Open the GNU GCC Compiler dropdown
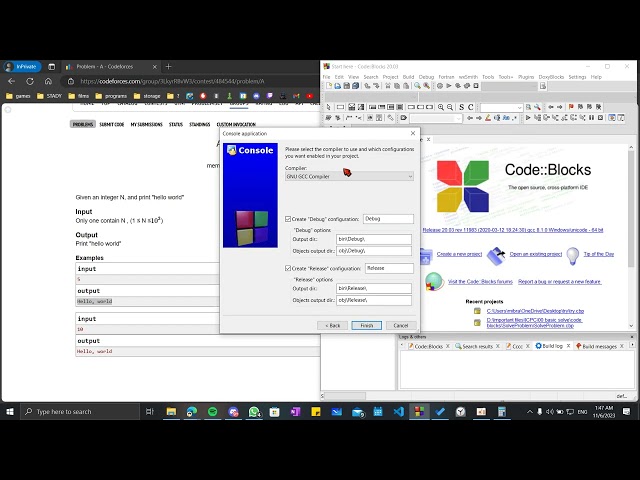Viewport: 640px width, 480px height. pos(349,176)
